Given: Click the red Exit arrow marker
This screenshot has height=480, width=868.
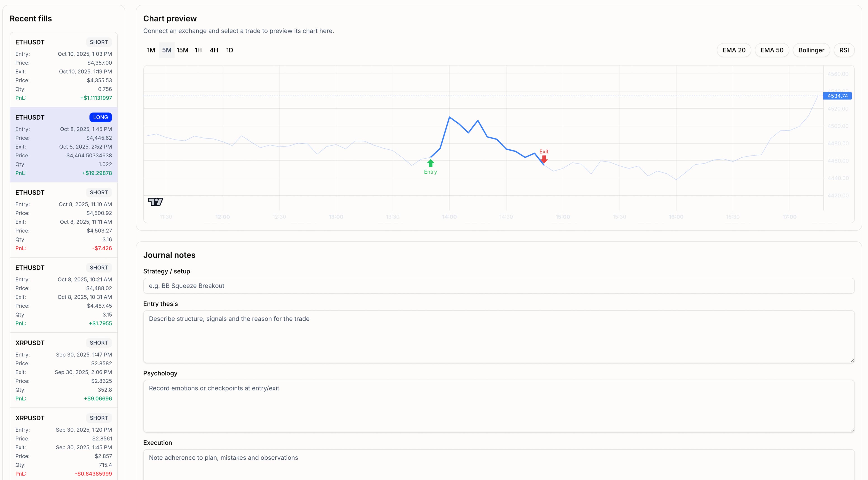Looking at the screenshot, I should (x=544, y=159).
